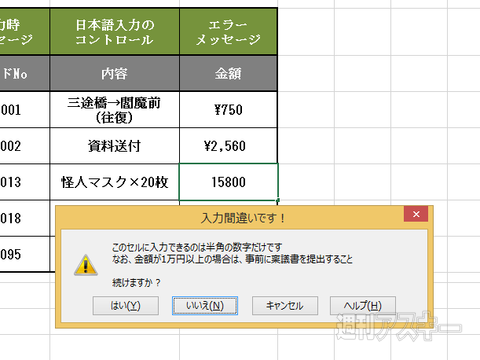Click the cell showing 095
This screenshot has height=360, width=480.
click(x=25, y=254)
